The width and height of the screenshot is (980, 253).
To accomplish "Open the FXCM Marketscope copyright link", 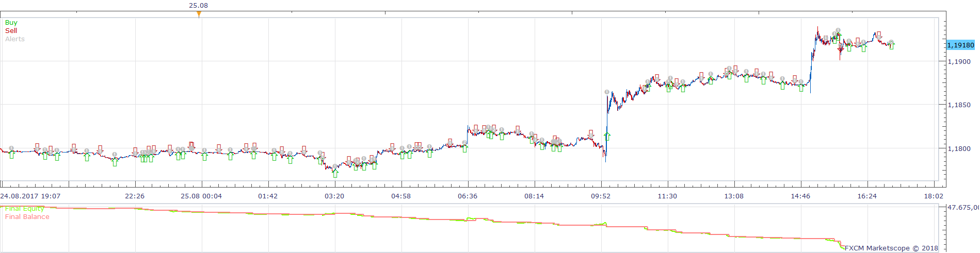I will coord(891,248).
